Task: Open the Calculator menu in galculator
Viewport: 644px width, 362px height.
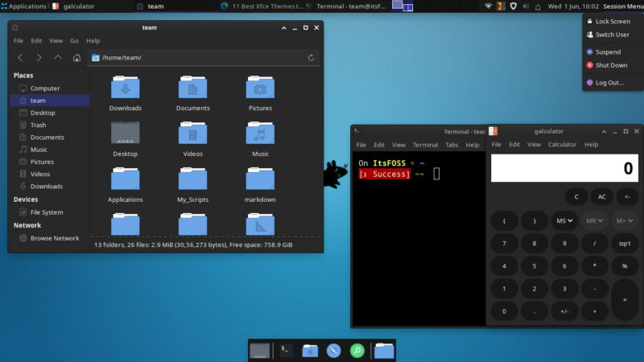Action: [562, 145]
